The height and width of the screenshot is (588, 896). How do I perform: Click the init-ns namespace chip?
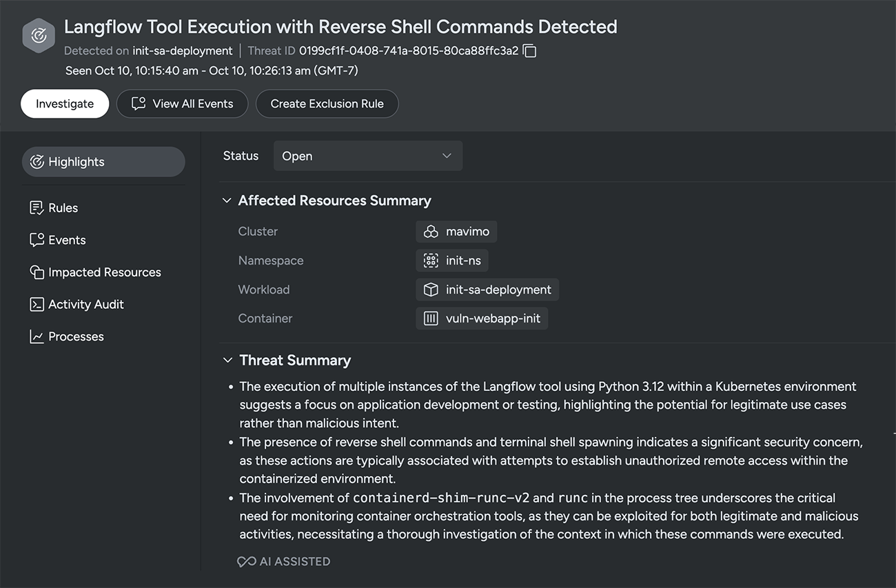pyautogui.click(x=452, y=261)
